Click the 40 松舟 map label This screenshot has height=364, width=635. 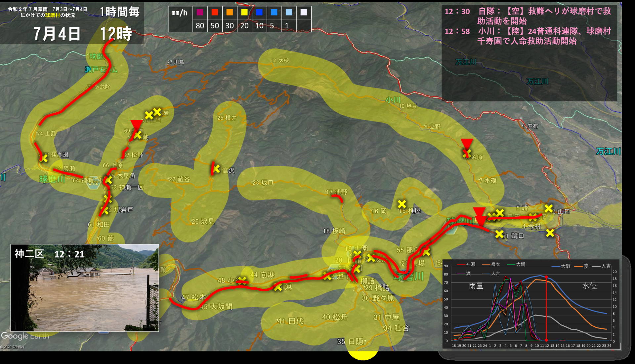click(x=335, y=317)
